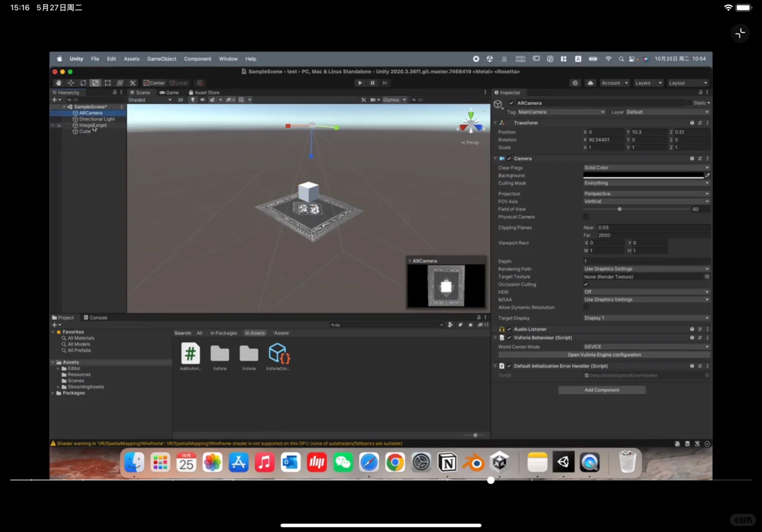Click the Pause button
The height and width of the screenshot is (532, 762).
tap(373, 83)
